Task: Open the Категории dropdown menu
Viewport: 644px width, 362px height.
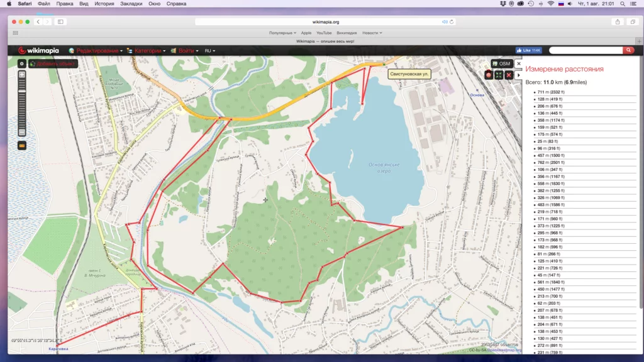Action: 146,51
